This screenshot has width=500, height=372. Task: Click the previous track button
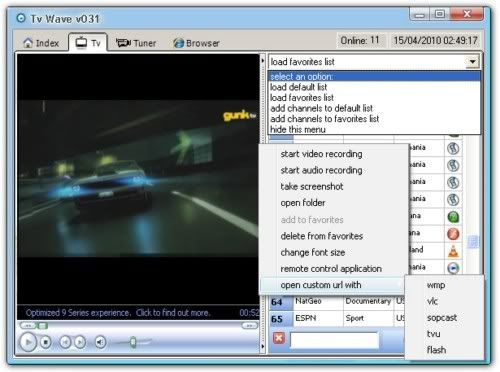(65, 342)
